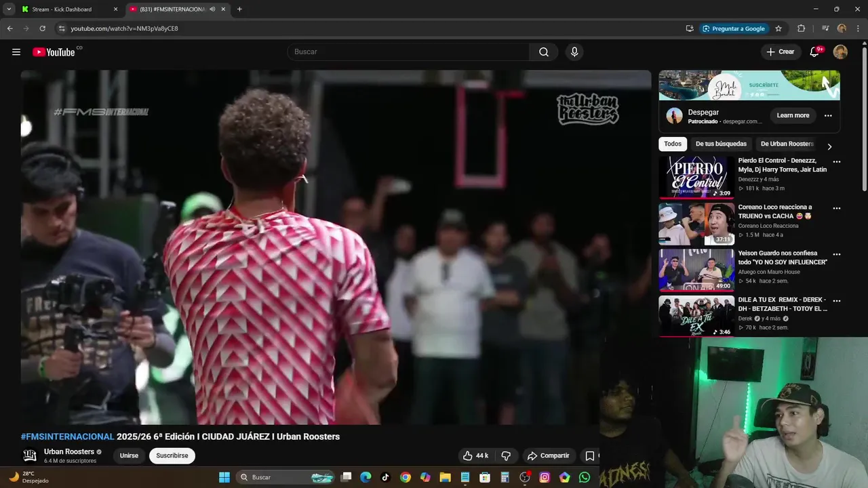The image size is (868, 488).
Task: Open the browser tab search dropdown
Action: click(x=9, y=9)
